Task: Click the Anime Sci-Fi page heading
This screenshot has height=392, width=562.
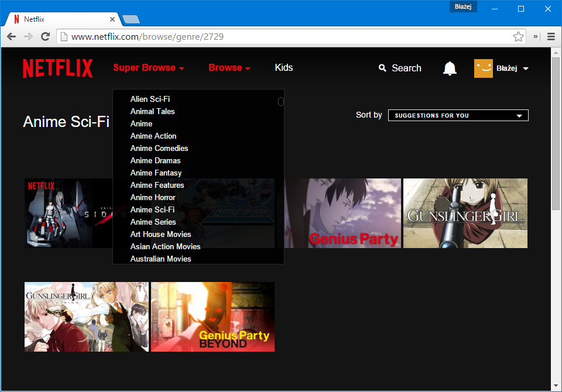Action: 66,122
